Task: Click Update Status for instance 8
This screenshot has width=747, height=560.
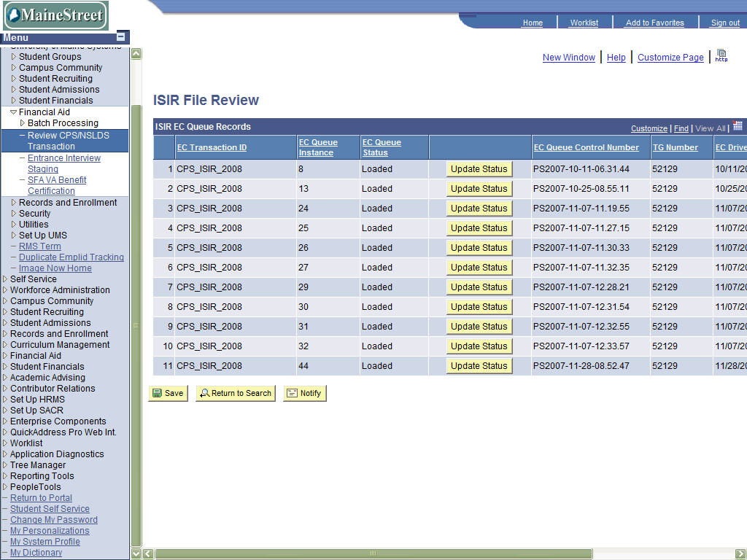Action: pyautogui.click(x=479, y=169)
